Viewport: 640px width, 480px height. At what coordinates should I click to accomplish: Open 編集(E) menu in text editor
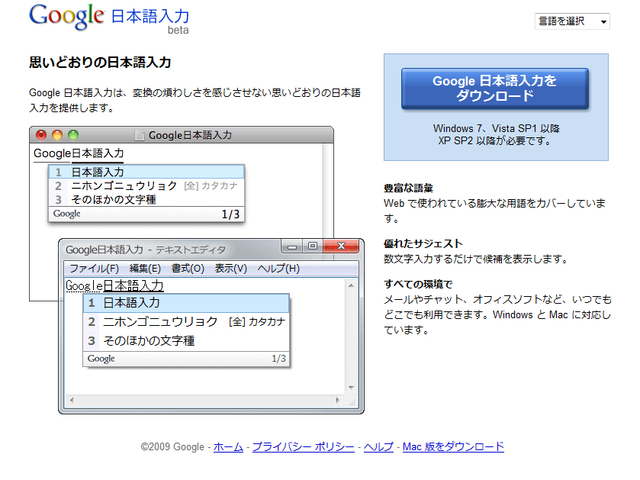tap(145, 268)
